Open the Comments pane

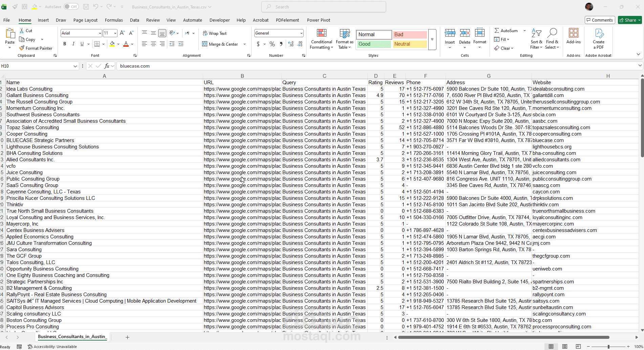click(x=600, y=20)
